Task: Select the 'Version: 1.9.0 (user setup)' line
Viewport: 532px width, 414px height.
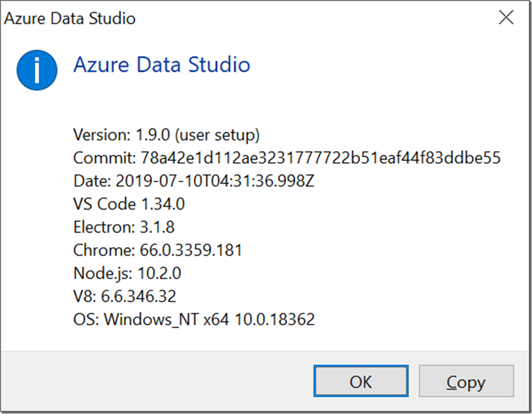Action: pyautogui.click(x=166, y=135)
